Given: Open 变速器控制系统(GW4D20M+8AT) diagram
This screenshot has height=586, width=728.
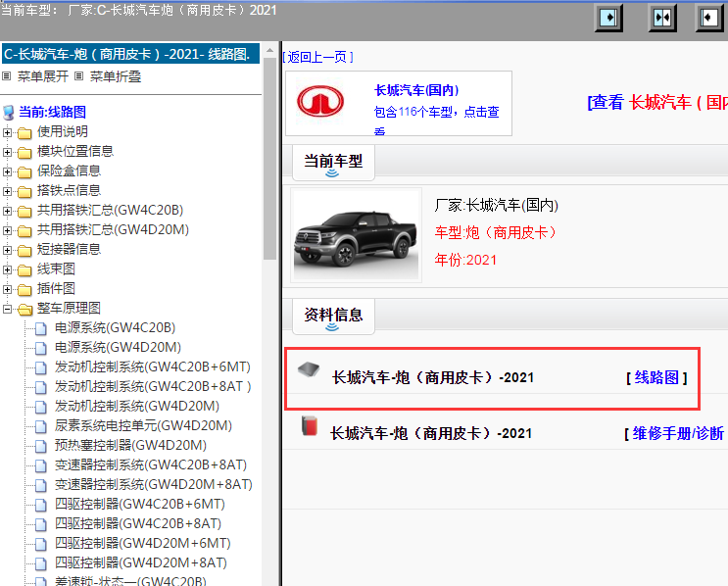Looking at the screenshot, I should point(154,484).
